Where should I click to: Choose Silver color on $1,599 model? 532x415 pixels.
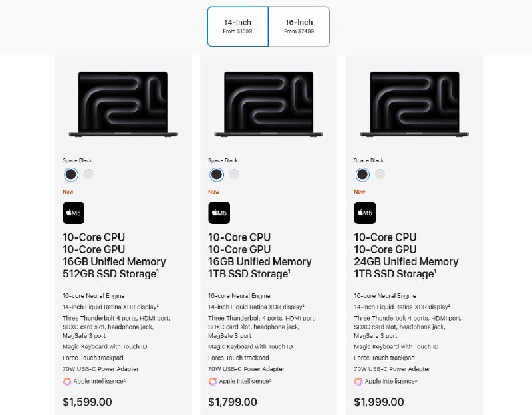pyautogui.click(x=88, y=174)
